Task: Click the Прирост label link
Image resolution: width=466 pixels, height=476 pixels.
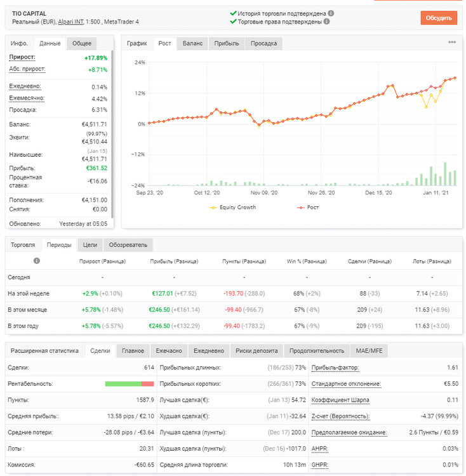Action: point(22,57)
